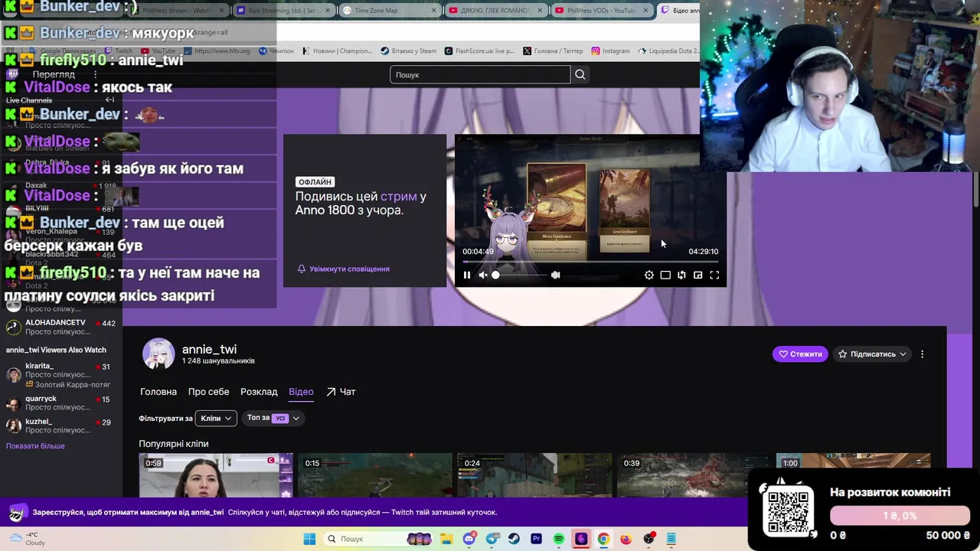Open Instagram bookmark in bookmarks bar

[610, 51]
